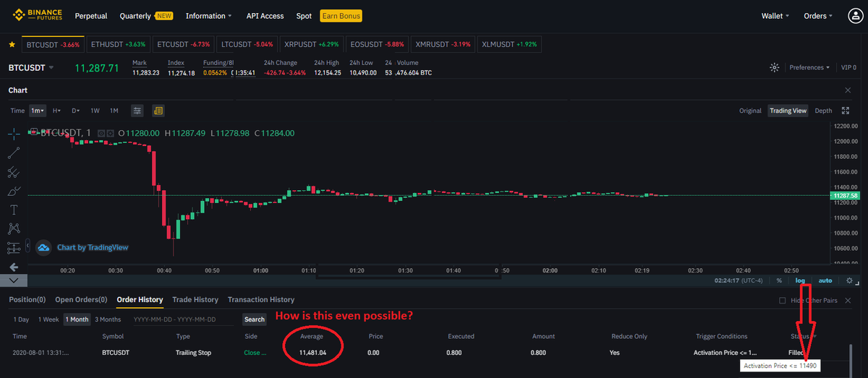The width and height of the screenshot is (868, 378).
Task: Filter order history by 1 Day
Action: tap(22, 319)
